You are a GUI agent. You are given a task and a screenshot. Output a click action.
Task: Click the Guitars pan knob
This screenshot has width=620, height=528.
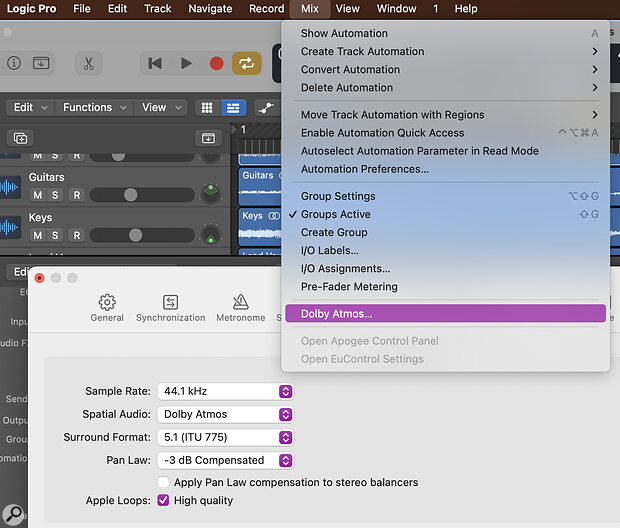[x=211, y=193]
